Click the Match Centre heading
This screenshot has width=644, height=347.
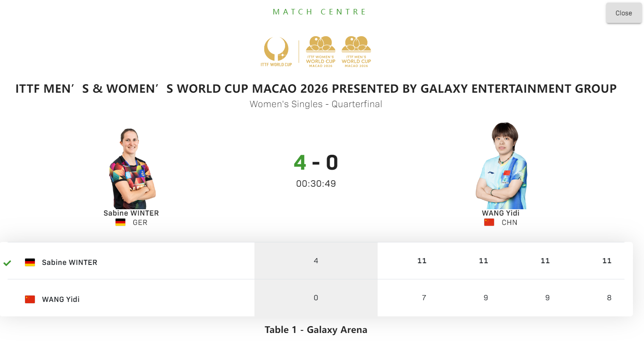click(x=319, y=12)
